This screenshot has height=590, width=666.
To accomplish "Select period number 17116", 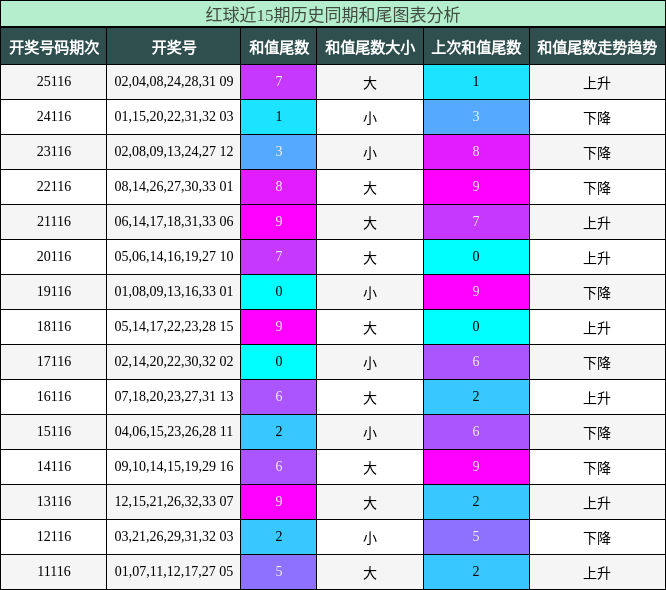I will coord(54,361).
